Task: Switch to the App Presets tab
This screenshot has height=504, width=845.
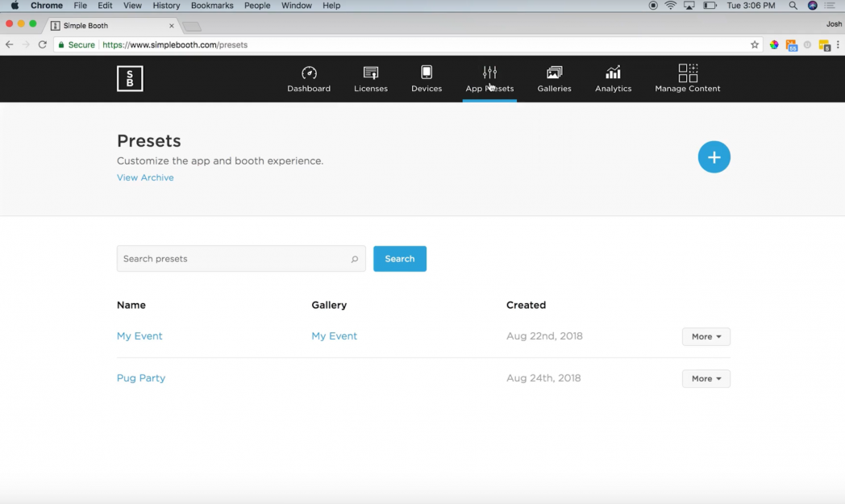Action: click(x=489, y=78)
